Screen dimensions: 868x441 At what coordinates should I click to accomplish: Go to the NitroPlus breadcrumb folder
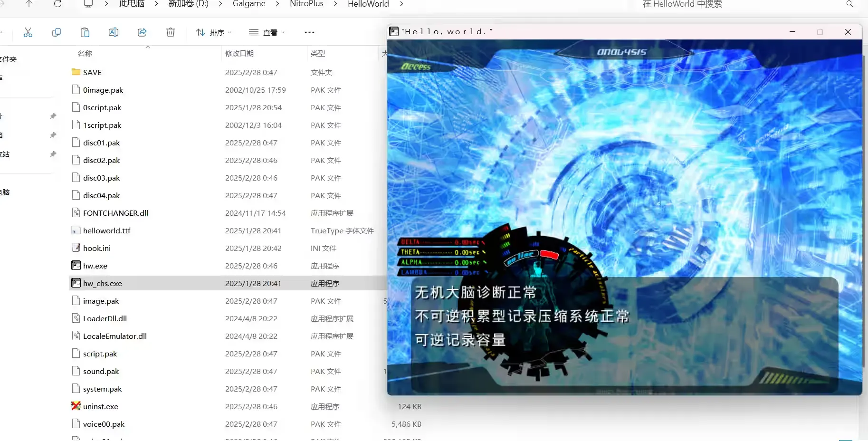click(x=306, y=4)
